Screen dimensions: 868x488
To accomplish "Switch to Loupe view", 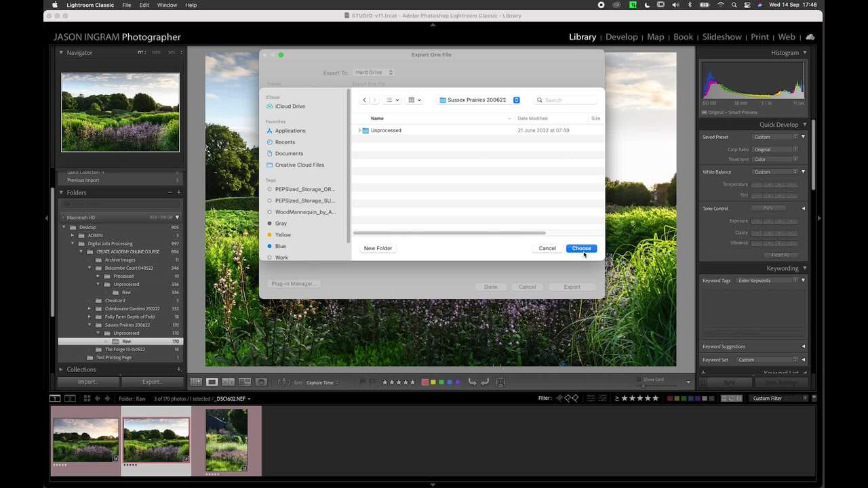I will pos(212,382).
